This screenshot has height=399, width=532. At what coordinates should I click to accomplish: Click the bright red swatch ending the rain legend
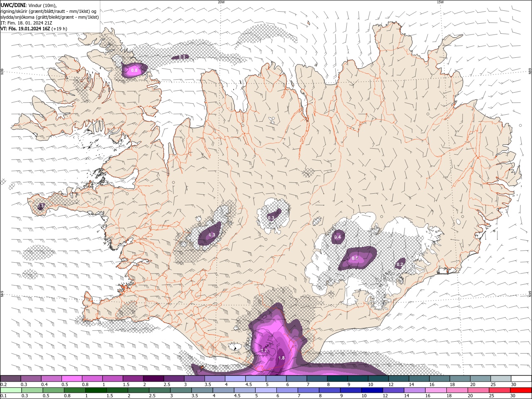point(521,390)
